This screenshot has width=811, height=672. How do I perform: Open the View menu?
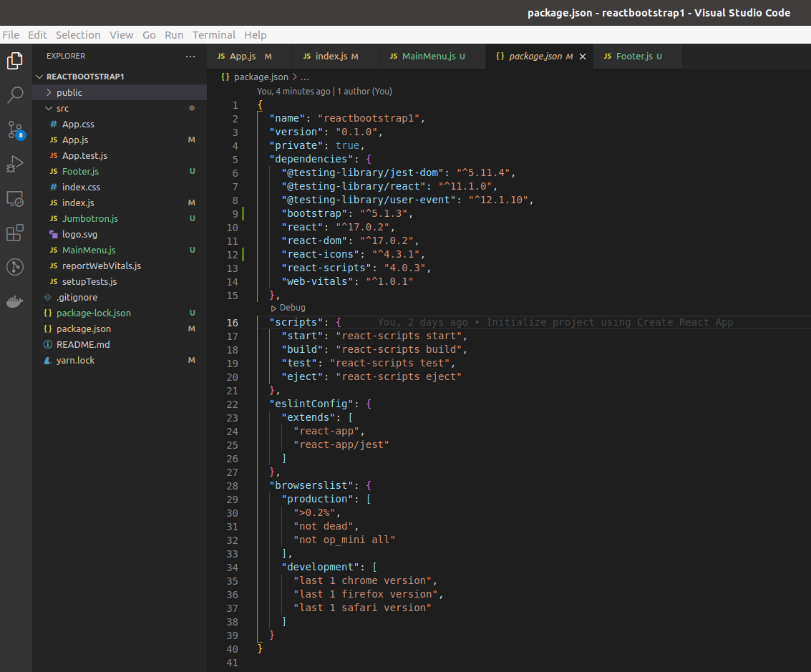point(122,34)
